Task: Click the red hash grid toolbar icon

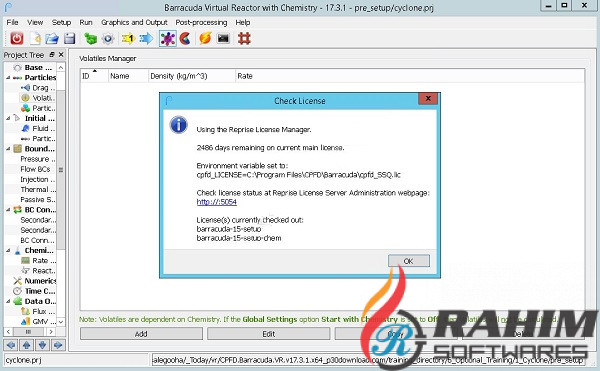Action: coord(244,39)
